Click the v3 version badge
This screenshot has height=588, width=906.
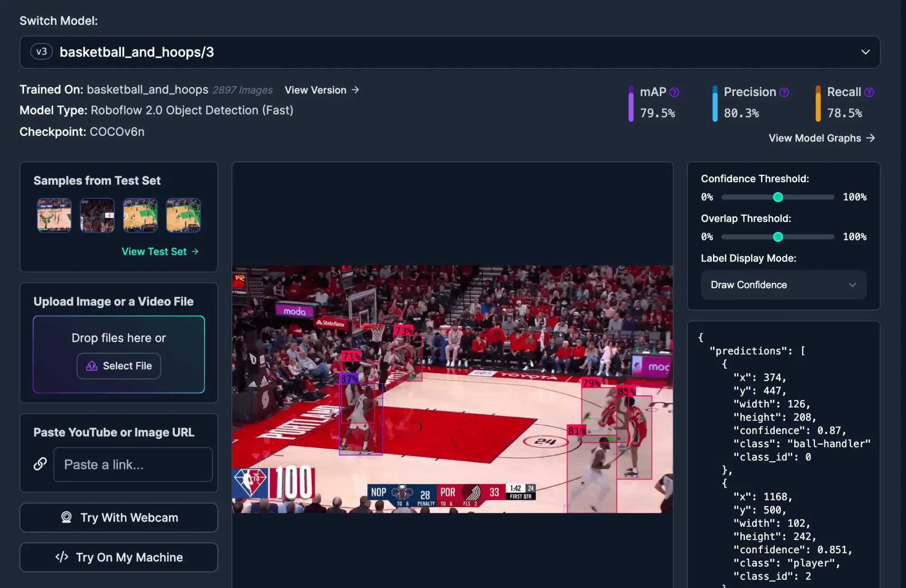pos(42,52)
